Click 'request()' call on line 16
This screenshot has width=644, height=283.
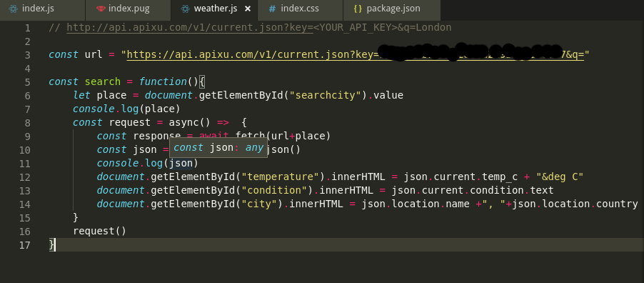tap(99, 231)
